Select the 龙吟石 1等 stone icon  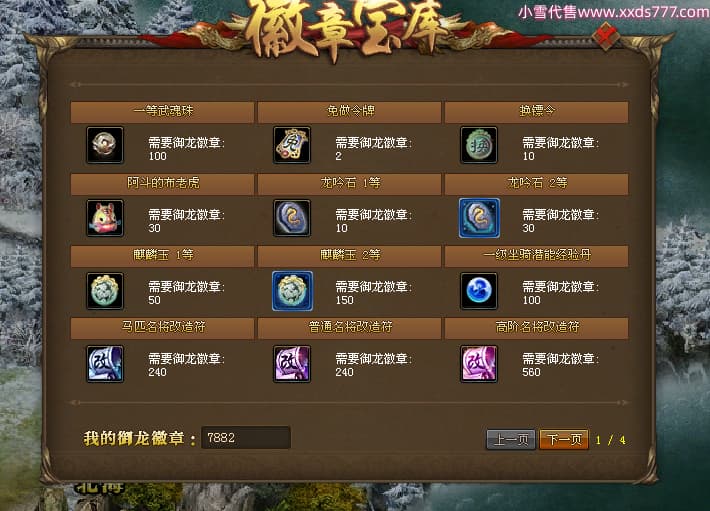(x=292, y=218)
